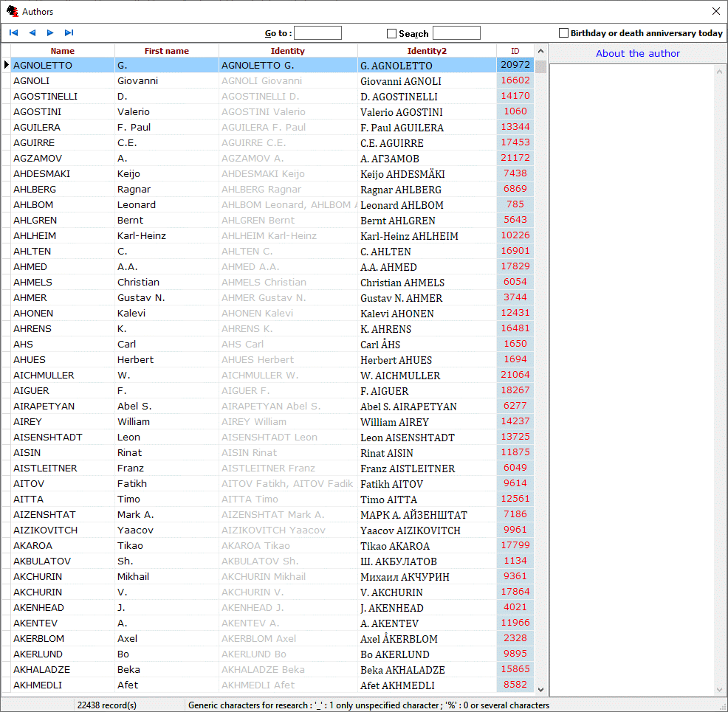This screenshot has width=728, height=712.
Task: Click ID 8582 for AKHMEDLI
Action: 515,685
